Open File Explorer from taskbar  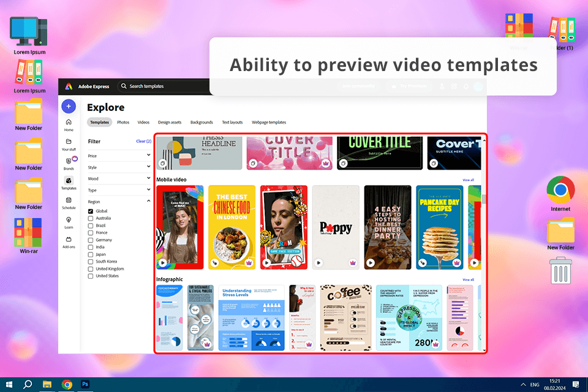pyautogui.click(x=47, y=385)
